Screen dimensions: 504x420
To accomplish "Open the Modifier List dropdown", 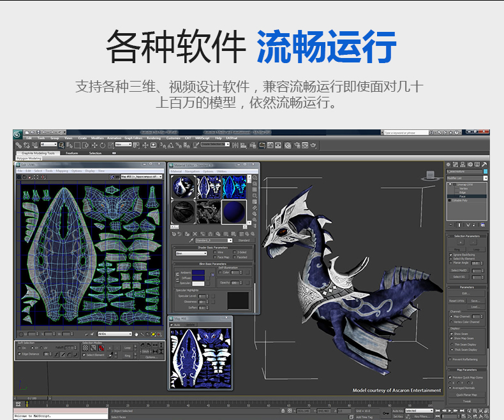I will pos(467,178).
